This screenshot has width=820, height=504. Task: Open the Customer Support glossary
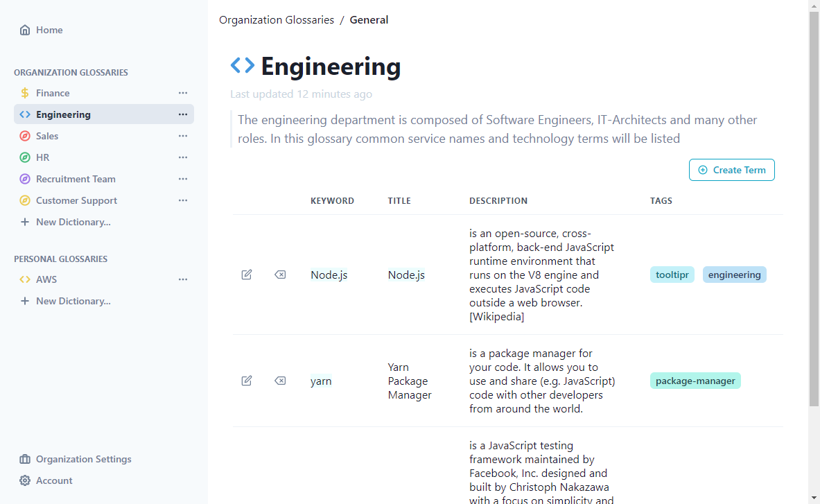coord(76,200)
